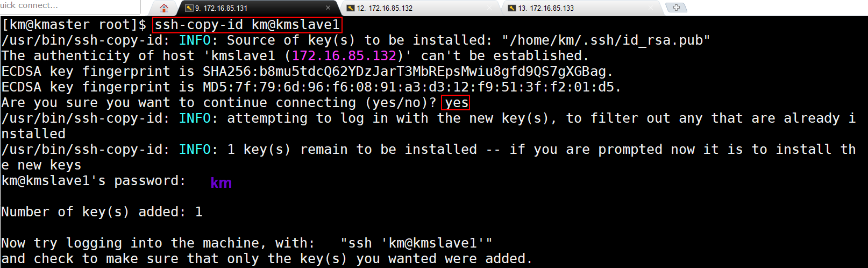The width and height of the screenshot is (868, 268).
Task: Close the 13. 172.16.85.133 tab
Action: (x=651, y=8)
